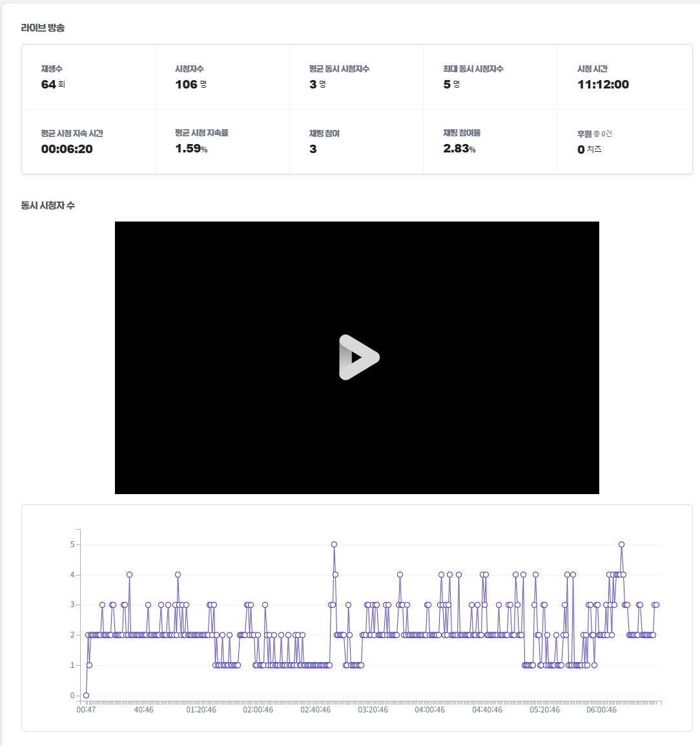The width and height of the screenshot is (700, 746).
Task: Click the 채팅 참여율 2.83% value
Action: coord(459,149)
